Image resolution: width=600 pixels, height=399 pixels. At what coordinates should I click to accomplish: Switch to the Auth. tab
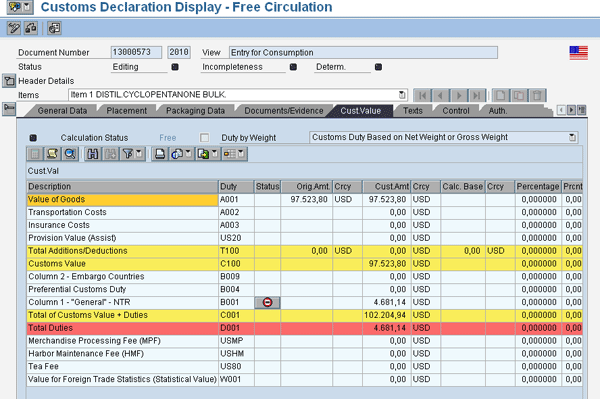tap(498, 111)
